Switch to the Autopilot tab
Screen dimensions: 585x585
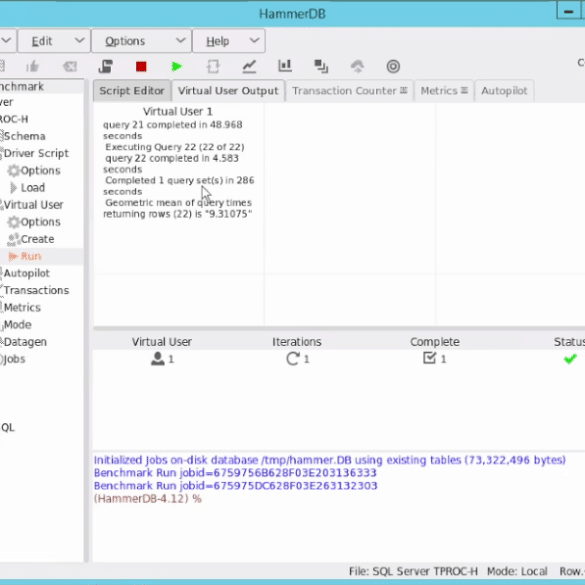click(x=504, y=91)
